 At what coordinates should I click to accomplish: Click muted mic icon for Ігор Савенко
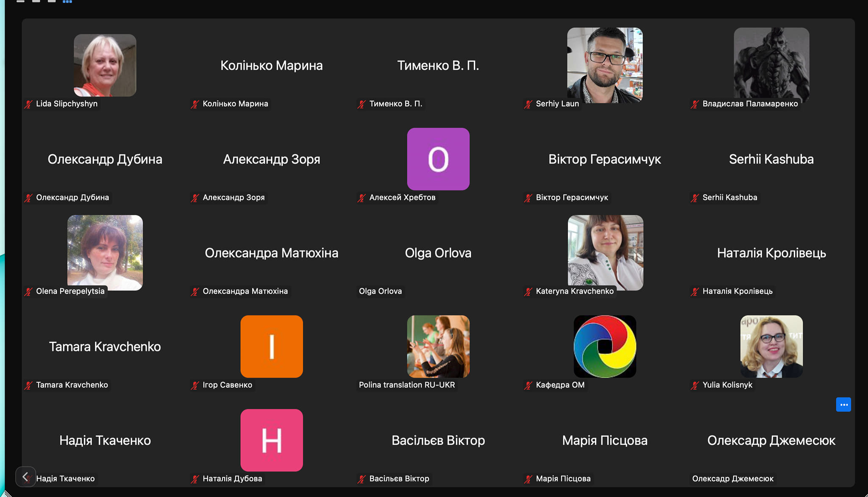[x=195, y=386]
